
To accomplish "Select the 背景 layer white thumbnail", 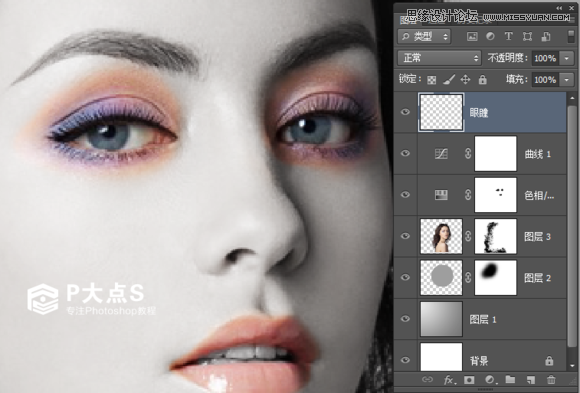I will pyautogui.click(x=441, y=357).
